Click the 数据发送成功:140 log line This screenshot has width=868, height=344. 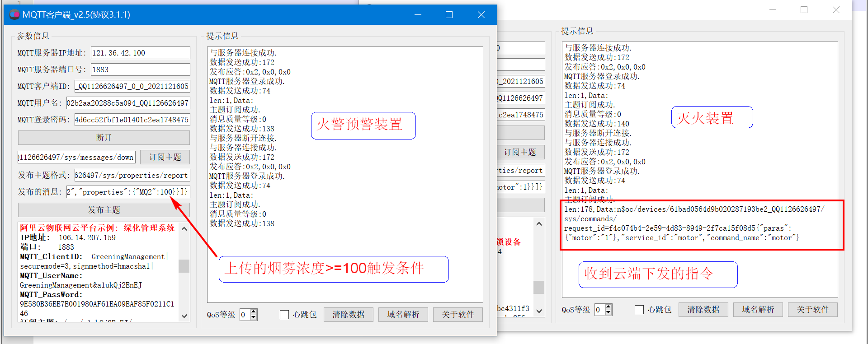click(597, 123)
